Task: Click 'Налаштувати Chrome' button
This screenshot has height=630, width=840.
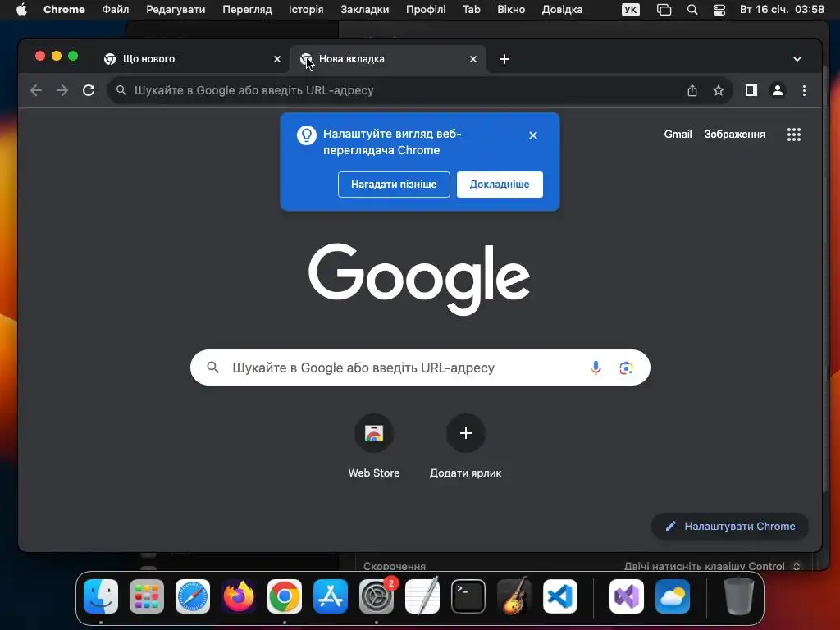Action: (729, 526)
